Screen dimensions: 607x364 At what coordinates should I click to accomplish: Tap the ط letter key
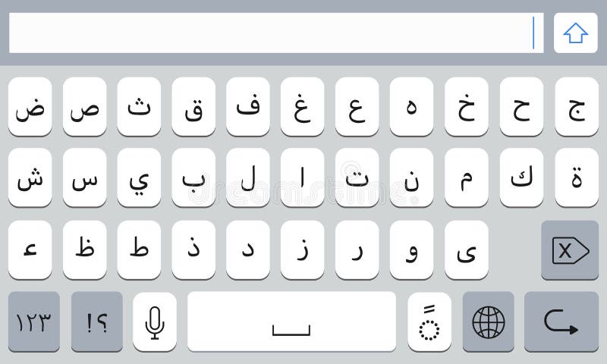[139, 250]
